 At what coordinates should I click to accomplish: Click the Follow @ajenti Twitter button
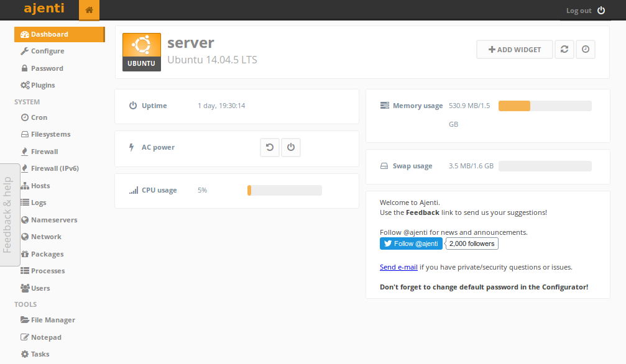[x=411, y=243]
